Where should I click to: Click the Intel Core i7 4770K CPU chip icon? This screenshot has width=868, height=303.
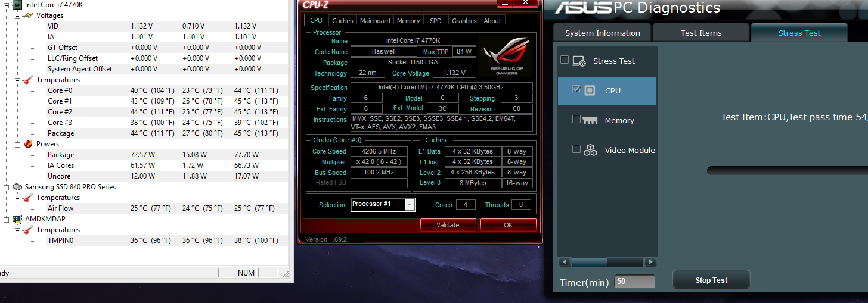[17, 5]
